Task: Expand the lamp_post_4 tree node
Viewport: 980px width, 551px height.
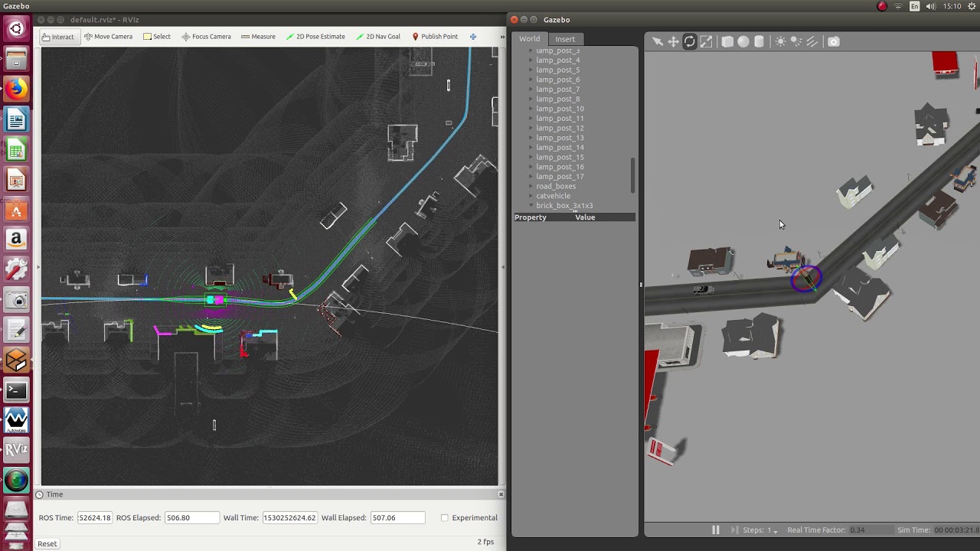Action: click(x=531, y=60)
